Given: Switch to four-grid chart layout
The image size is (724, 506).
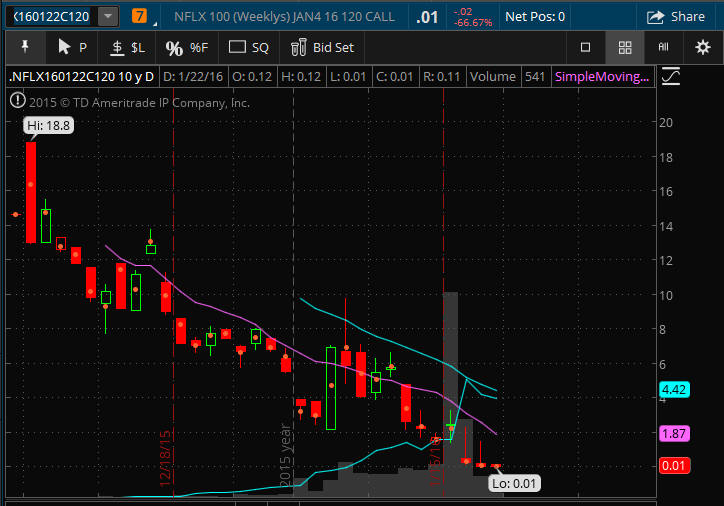Looking at the screenshot, I should [x=625, y=47].
